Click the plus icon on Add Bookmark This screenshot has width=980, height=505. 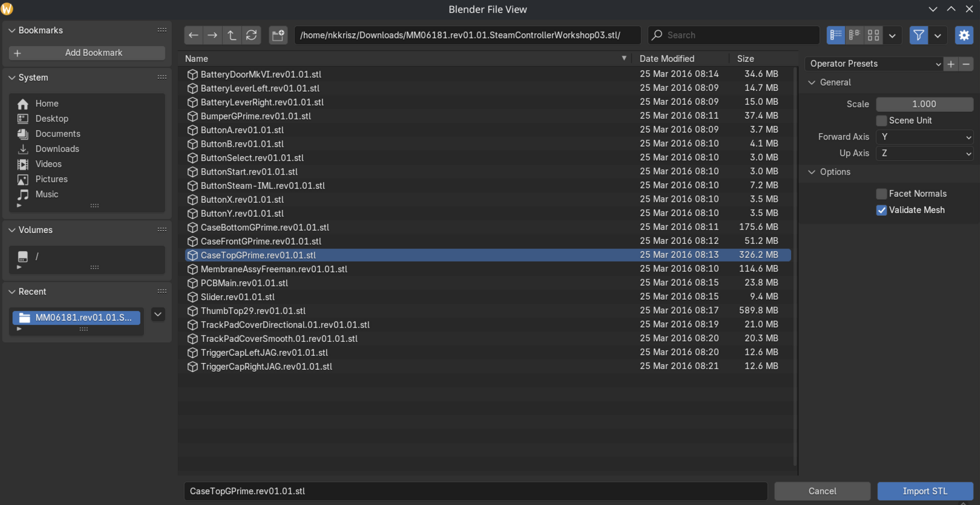pos(17,53)
